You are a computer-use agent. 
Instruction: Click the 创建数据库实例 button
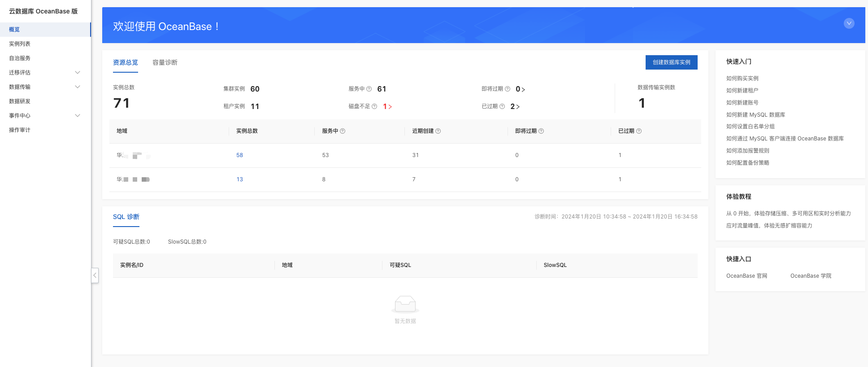672,62
